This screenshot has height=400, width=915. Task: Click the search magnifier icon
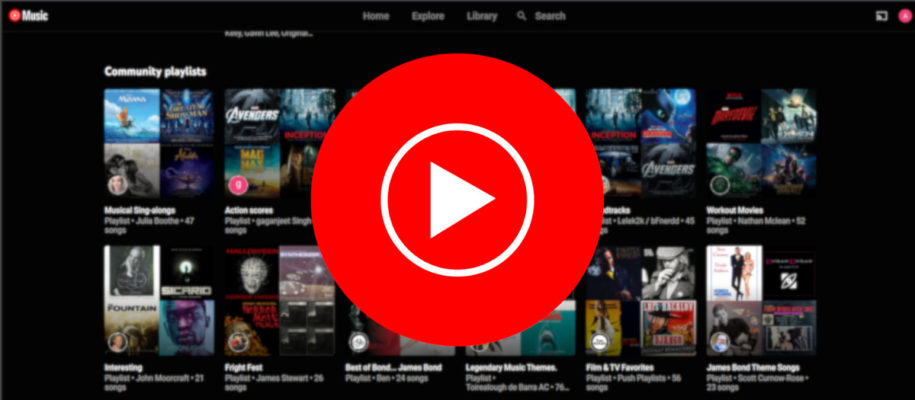521,16
